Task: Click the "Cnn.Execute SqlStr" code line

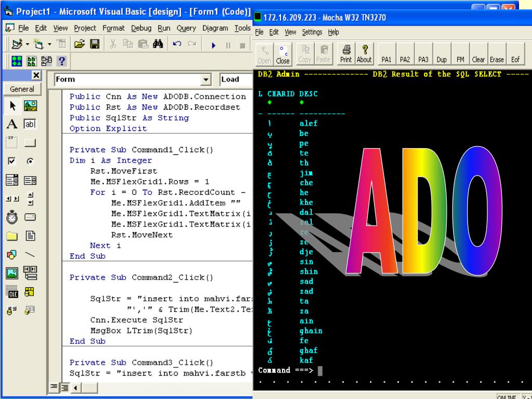Action: 137,320
